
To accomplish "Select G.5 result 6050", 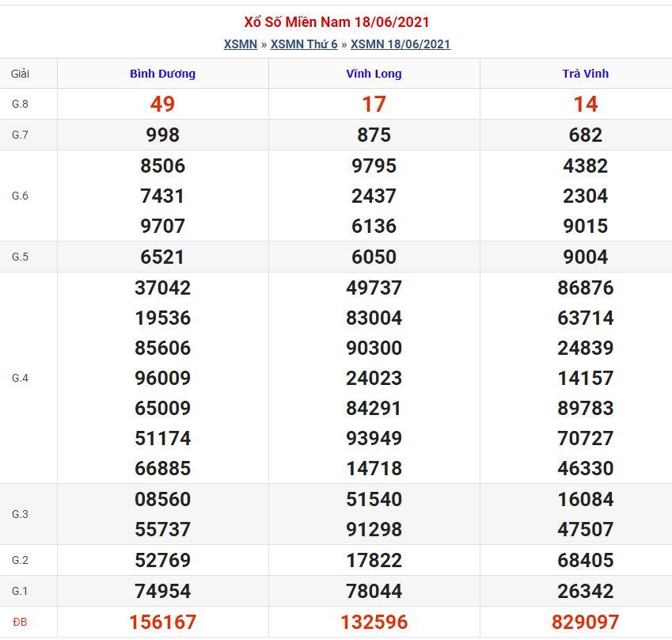I will [x=374, y=257].
